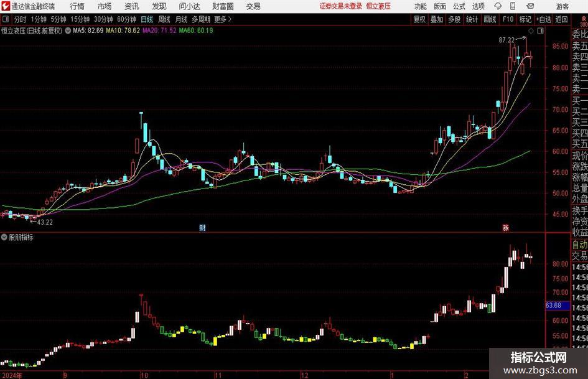The image size is (588, 379).
Task: Add stock via +自选 button
Action: tap(544, 19)
